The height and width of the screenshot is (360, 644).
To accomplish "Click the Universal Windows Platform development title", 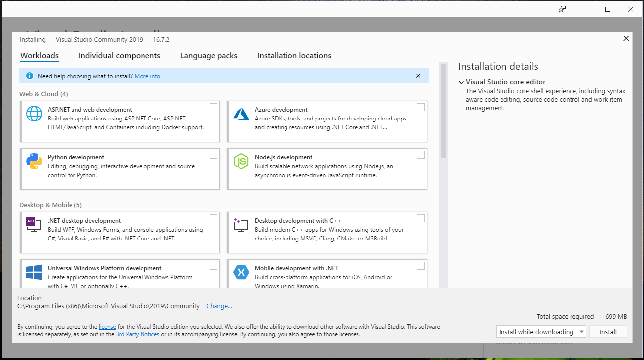I will tap(105, 268).
